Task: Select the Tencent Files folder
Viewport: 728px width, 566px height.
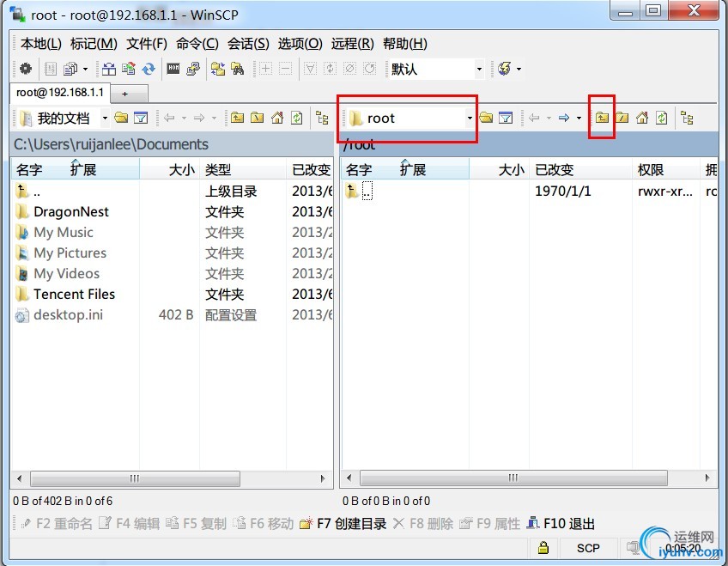Action: (x=75, y=294)
